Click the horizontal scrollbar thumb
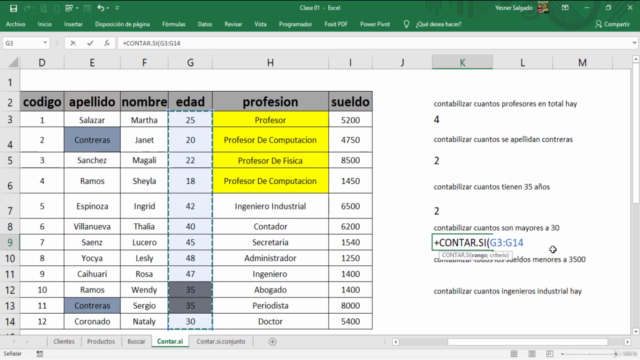This screenshot has height=360, width=640. click(x=527, y=342)
